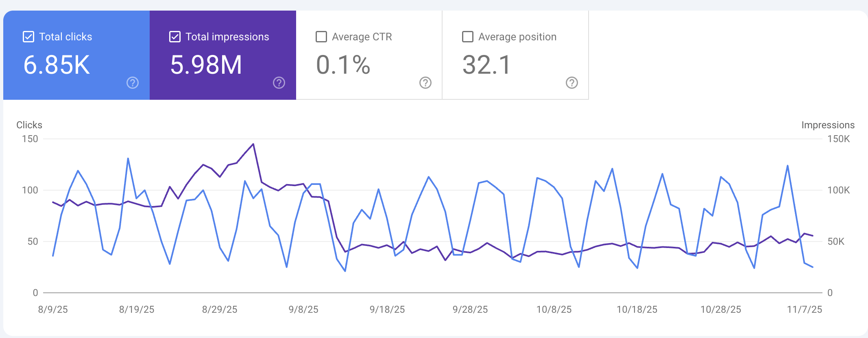Select the 32.1 average position value
The image size is (868, 338).
tap(486, 65)
